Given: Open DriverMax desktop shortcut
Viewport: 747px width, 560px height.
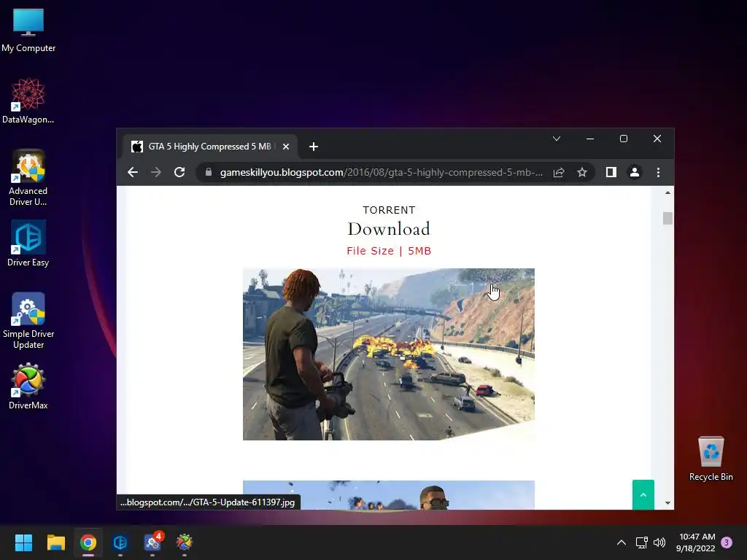Looking at the screenshot, I should 28,386.
